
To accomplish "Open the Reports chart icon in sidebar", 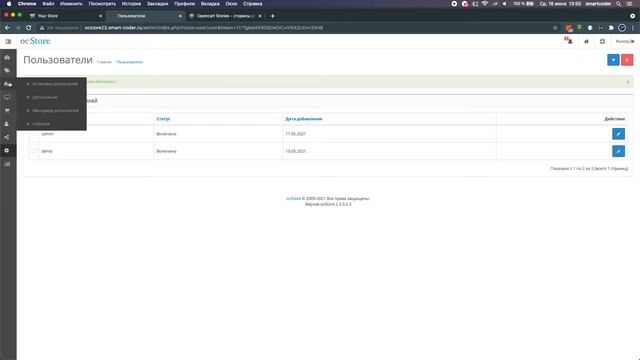I will (7, 164).
